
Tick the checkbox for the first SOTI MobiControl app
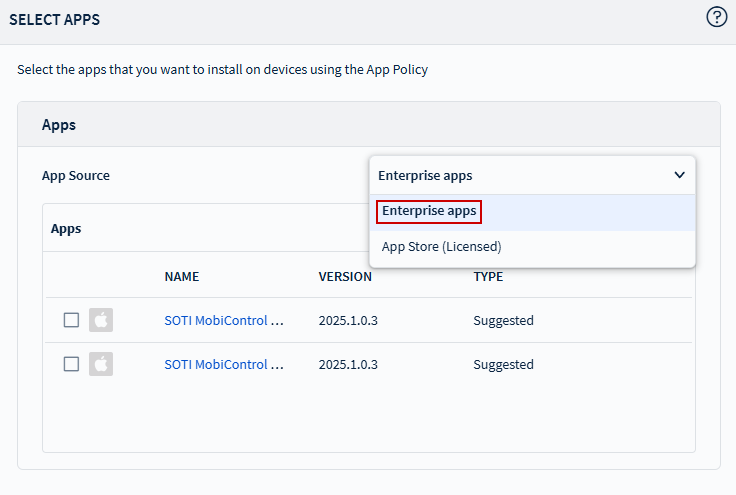coord(71,320)
